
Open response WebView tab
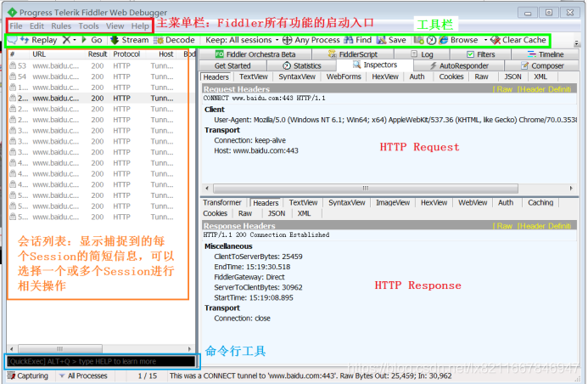473,203
